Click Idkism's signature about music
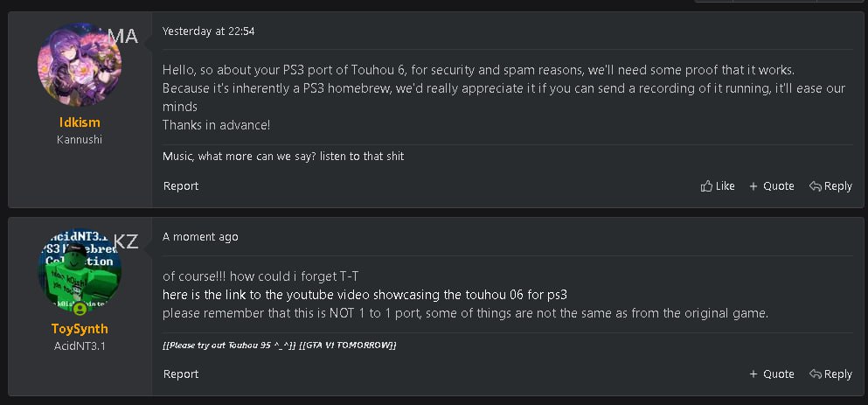Viewport: 868px width, 405px height. [283, 157]
